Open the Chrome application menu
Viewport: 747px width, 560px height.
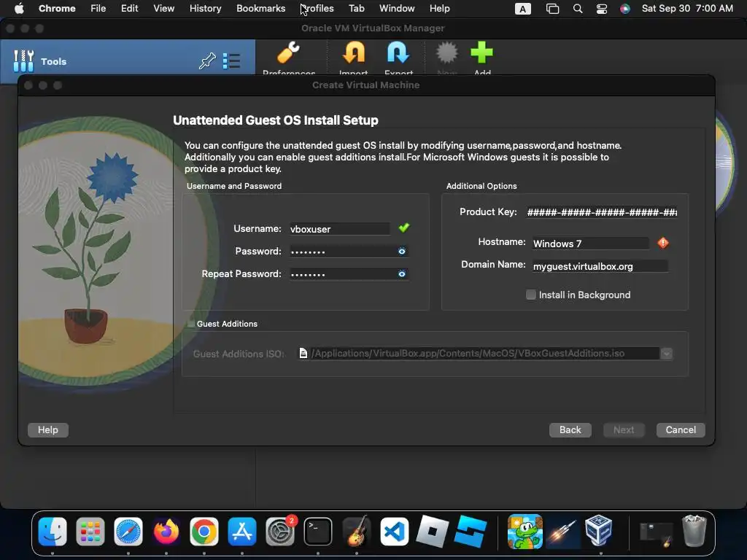tap(57, 9)
